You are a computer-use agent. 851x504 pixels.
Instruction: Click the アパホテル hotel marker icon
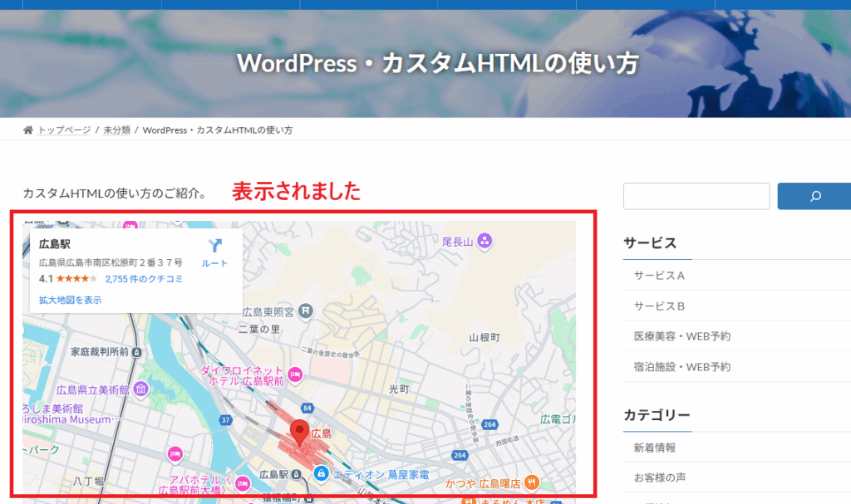[x=243, y=483]
